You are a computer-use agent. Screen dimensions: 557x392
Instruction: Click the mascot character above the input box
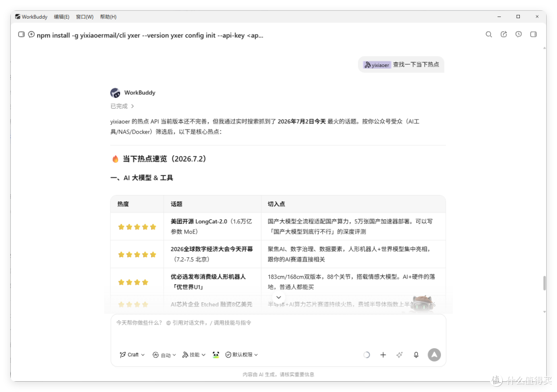tap(422, 304)
